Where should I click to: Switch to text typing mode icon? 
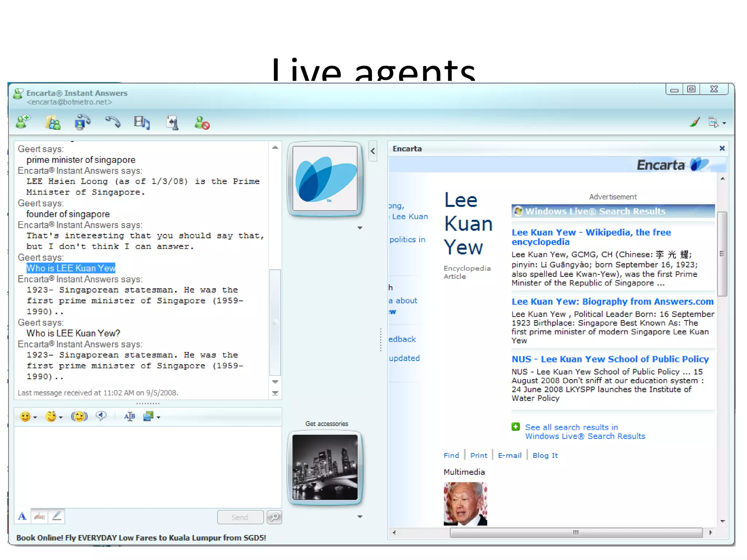57,516
